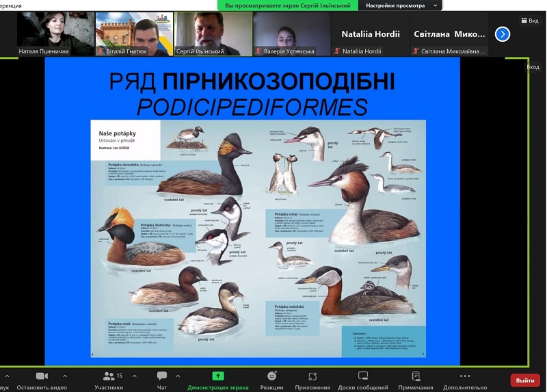The width and height of the screenshot is (547, 392).
Task: Select Світлана Миколаївна participant tile
Action: [x=449, y=34]
